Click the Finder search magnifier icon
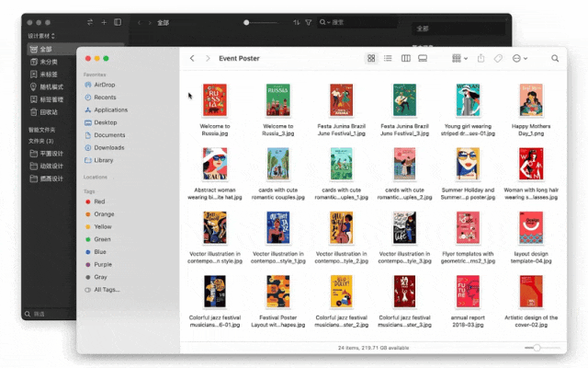Screen dimensions: 588x368 click(x=555, y=58)
